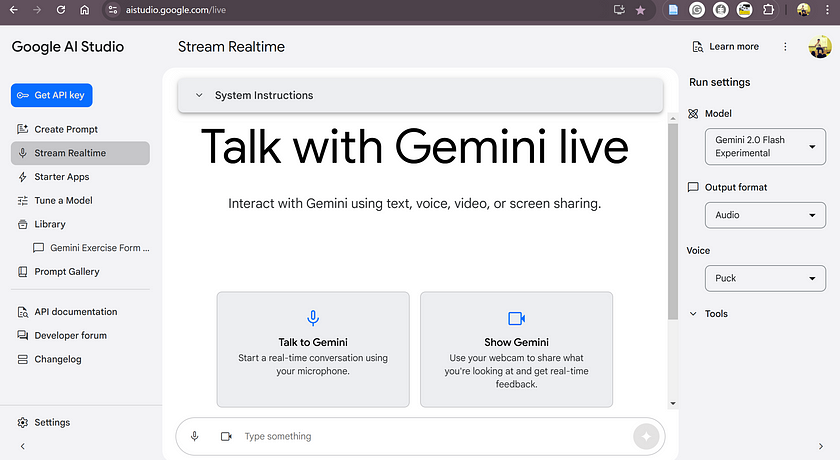This screenshot has height=460, width=840.
Task: Open Prompt Gallery in sidebar
Action: coord(80,272)
